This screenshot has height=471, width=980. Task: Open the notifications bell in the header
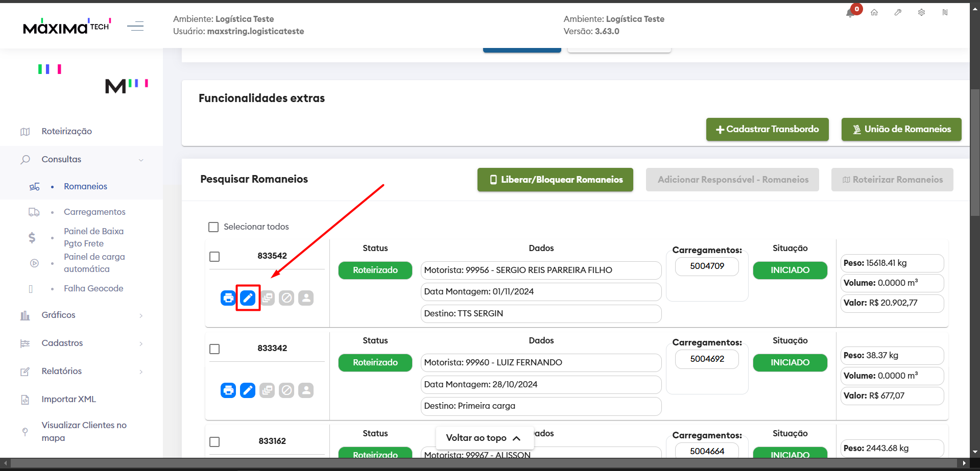pyautogui.click(x=850, y=13)
